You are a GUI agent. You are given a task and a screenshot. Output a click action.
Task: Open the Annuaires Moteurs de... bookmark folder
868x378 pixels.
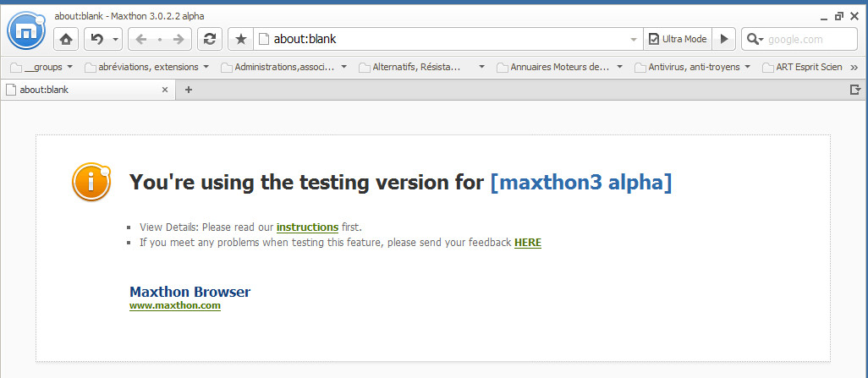[559, 67]
